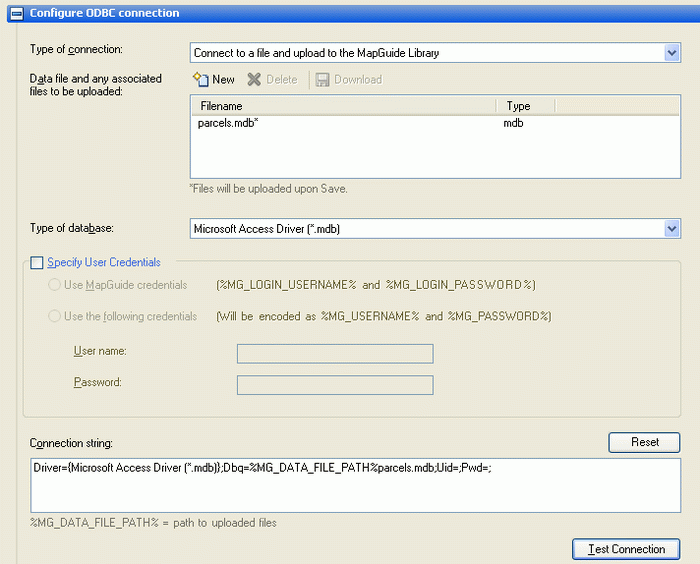Click the mdb type cell

tap(513, 123)
